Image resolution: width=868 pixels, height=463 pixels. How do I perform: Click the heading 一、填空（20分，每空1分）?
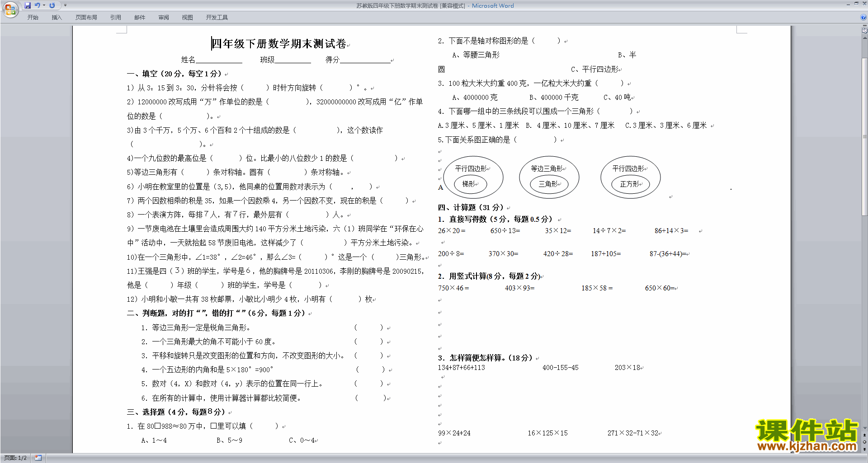coord(175,74)
